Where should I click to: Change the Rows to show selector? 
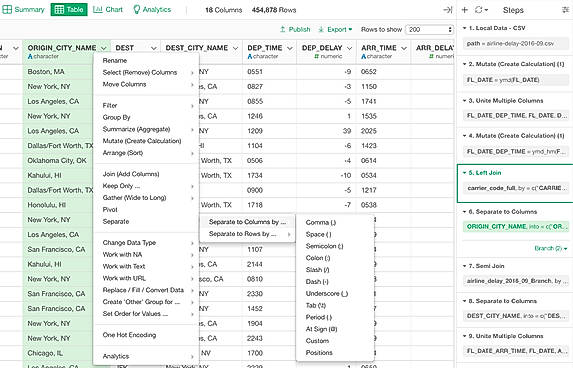(429, 29)
